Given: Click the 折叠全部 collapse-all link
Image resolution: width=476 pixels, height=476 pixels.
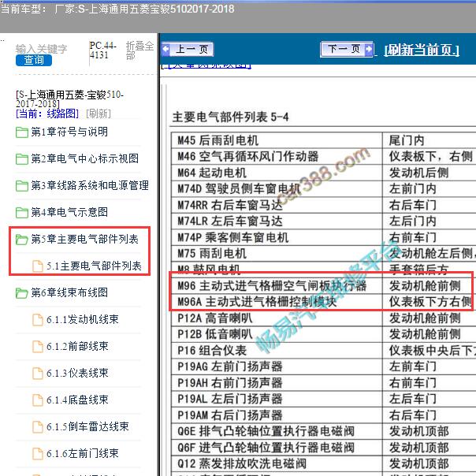Looking at the screenshot, I should coord(139,50).
